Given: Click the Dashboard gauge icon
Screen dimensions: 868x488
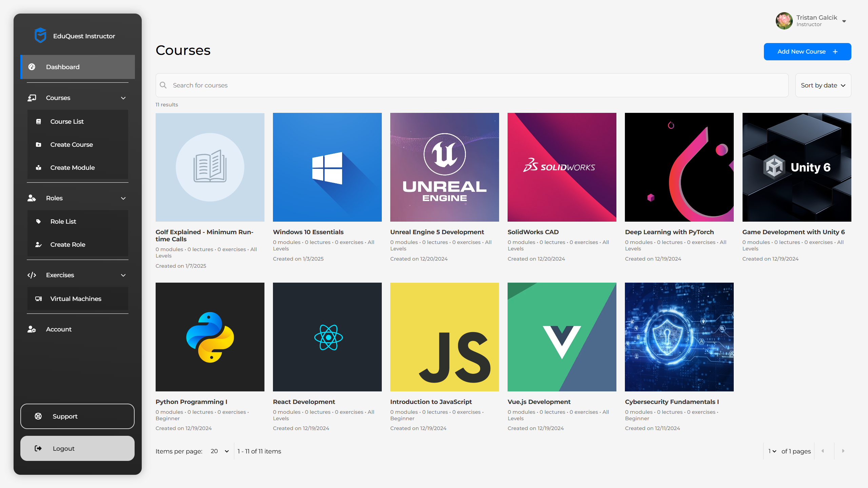Looking at the screenshot, I should (32, 67).
